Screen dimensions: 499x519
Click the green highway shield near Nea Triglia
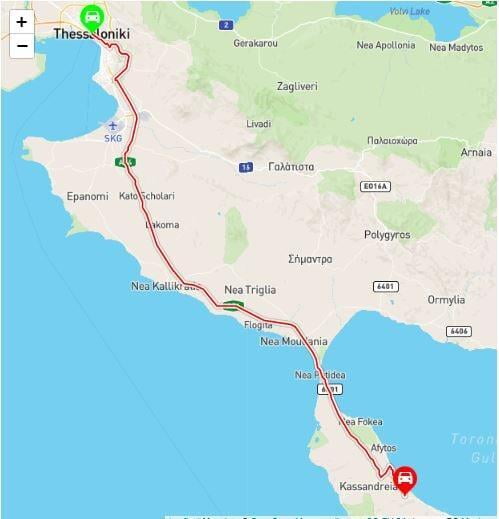[x=233, y=305]
